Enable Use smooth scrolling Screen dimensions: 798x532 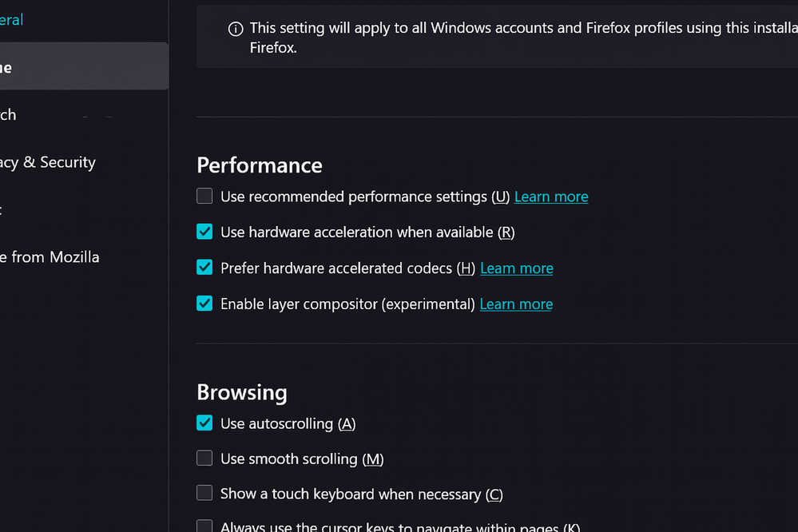pos(204,458)
